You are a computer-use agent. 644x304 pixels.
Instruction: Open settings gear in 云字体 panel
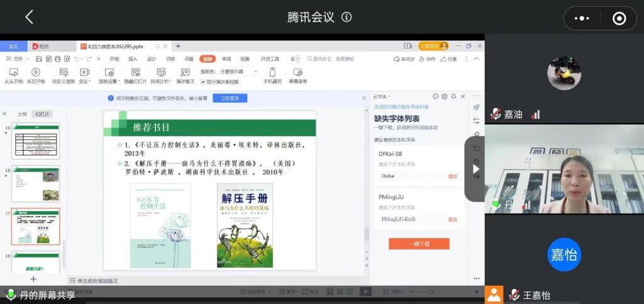[444, 97]
